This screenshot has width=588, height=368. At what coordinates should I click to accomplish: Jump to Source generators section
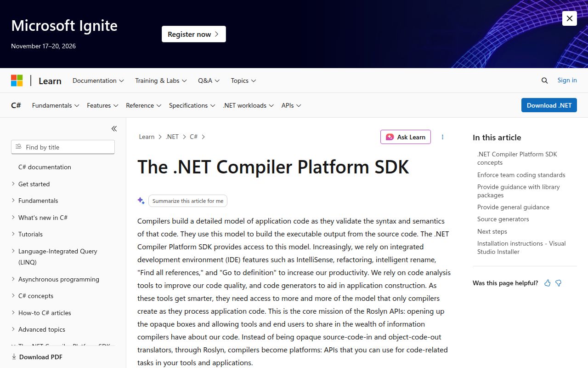(x=503, y=219)
